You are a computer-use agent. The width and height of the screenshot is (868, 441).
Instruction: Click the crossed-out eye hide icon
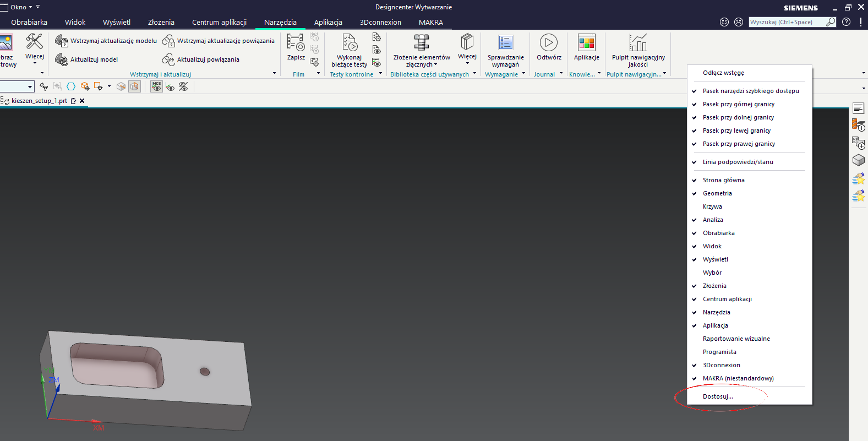click(x=183, y=86)
